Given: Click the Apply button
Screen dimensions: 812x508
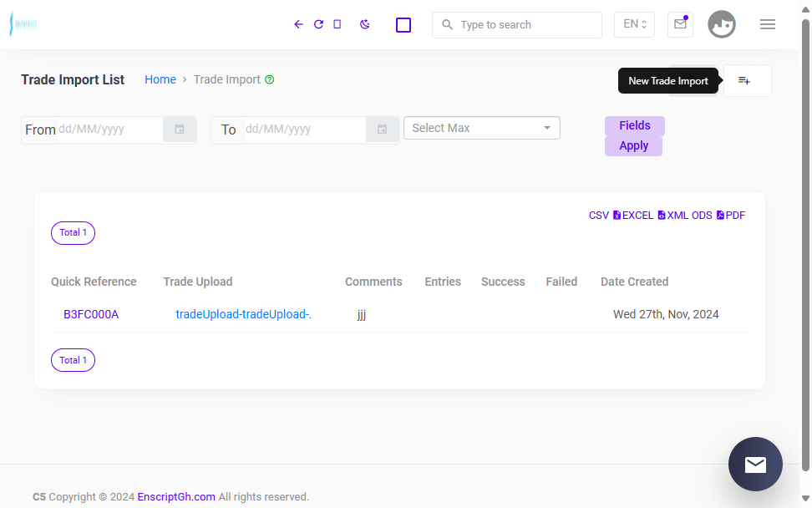Looking at the screenshot, I should coord(633,146).
